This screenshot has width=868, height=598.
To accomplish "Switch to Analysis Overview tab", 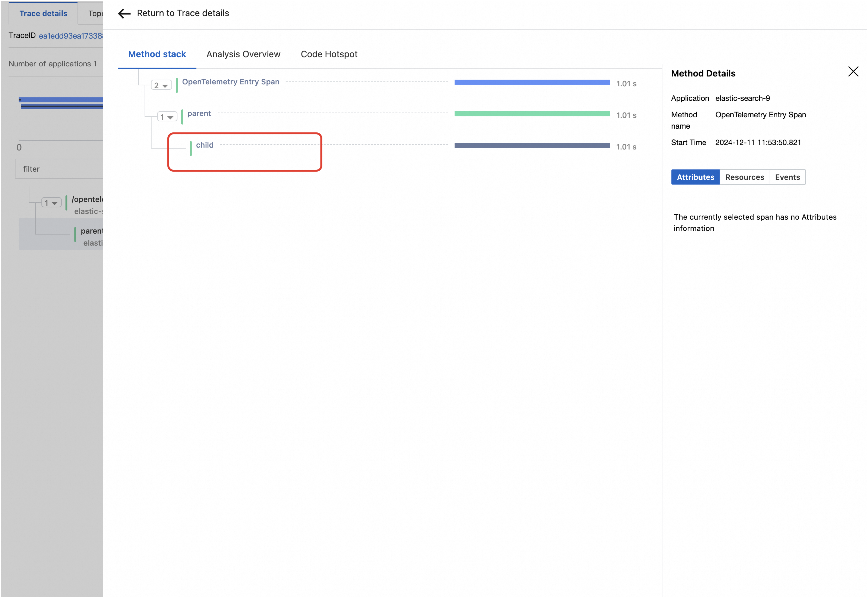I will coord(243,54).
